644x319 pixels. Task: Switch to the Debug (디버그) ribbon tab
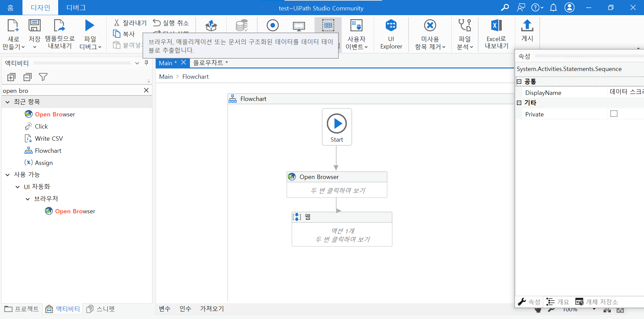pyautogui.click(x=76, y=7)
